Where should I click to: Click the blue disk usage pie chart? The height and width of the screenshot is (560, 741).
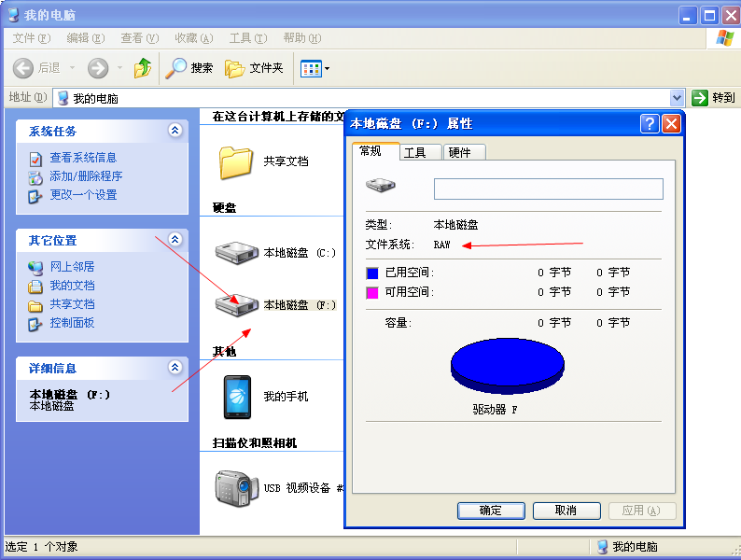coord(508,366)
